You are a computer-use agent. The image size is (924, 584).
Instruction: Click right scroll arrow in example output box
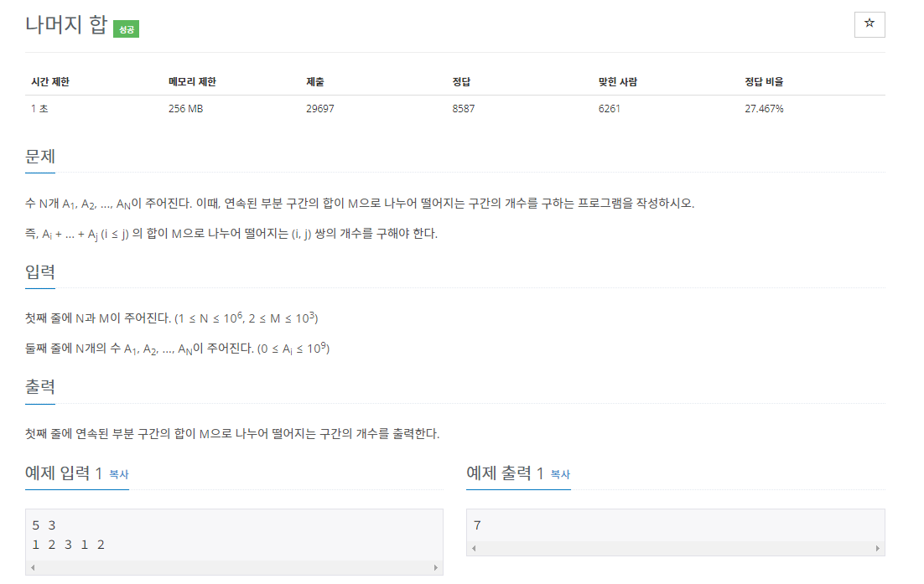click(x=877, y=548)
